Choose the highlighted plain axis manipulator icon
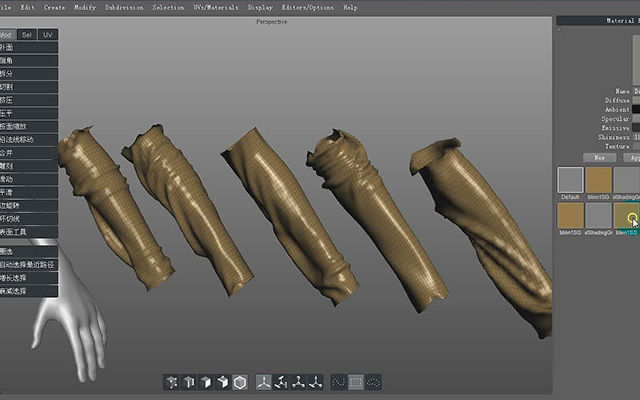Image resolution: width=640 pixels, height=400 pixels. (264, 382)
